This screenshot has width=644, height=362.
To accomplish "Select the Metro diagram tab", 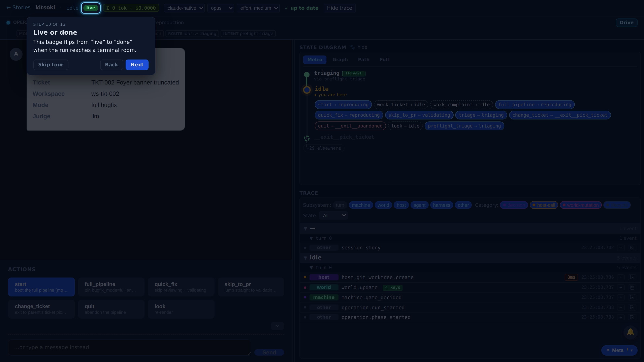I will pyautogui.click(x=315, y=60).
